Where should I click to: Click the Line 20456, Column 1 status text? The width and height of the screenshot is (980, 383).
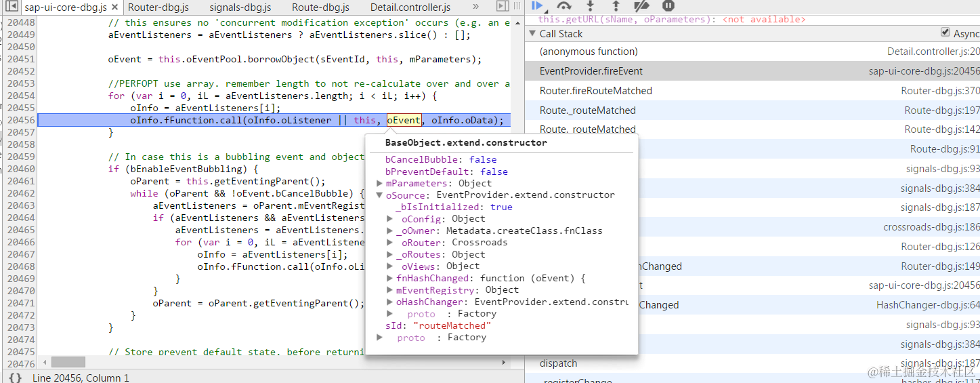(x=81, y=378)
